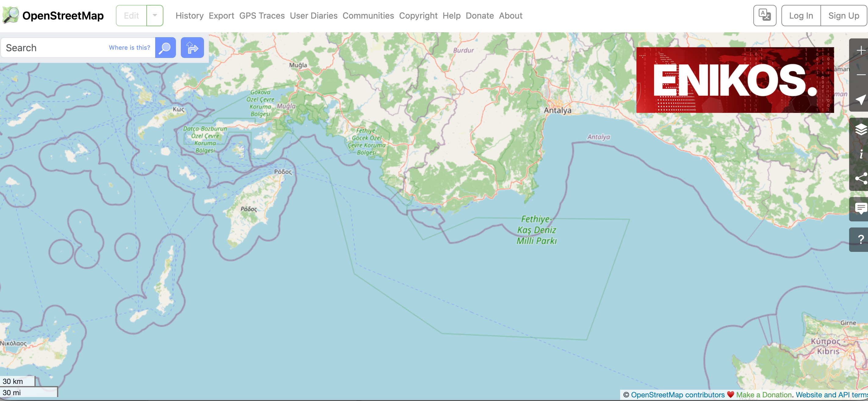This screenshot has height=401, width=868.
Task: Click the Νικόλαος label on Crete
Action: click(13, 343)
